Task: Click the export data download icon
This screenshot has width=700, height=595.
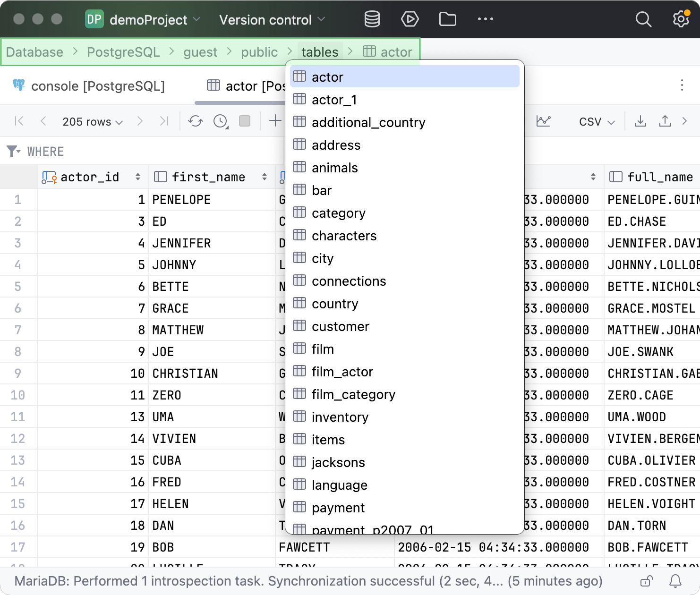Action: tap(640, 121)
